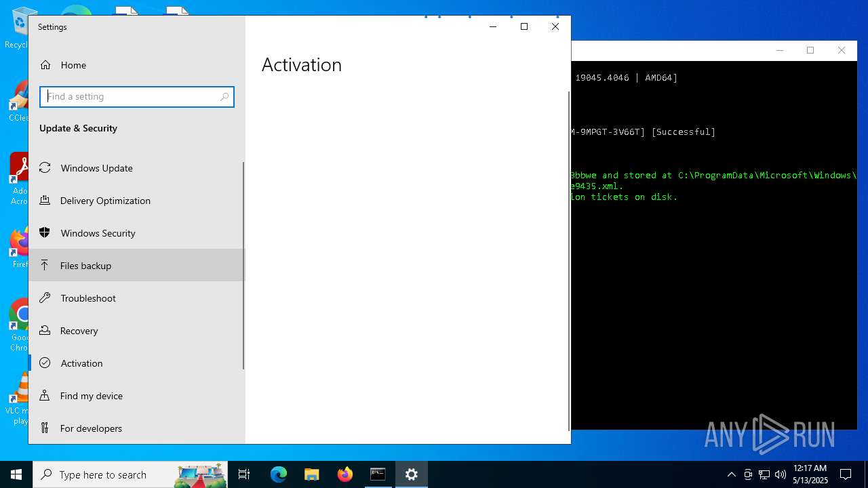Select the Delivery Optimization icon
Screen dimensions: 868x488
click(45, 201)
